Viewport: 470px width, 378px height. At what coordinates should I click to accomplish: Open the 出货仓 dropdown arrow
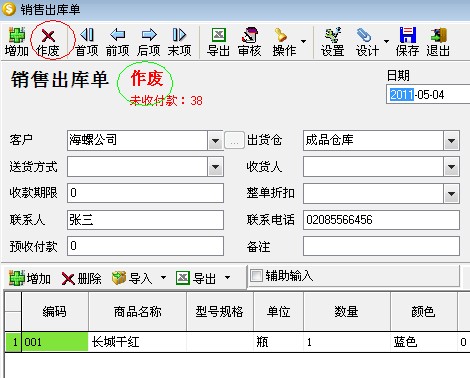click(x=451, y=141)
